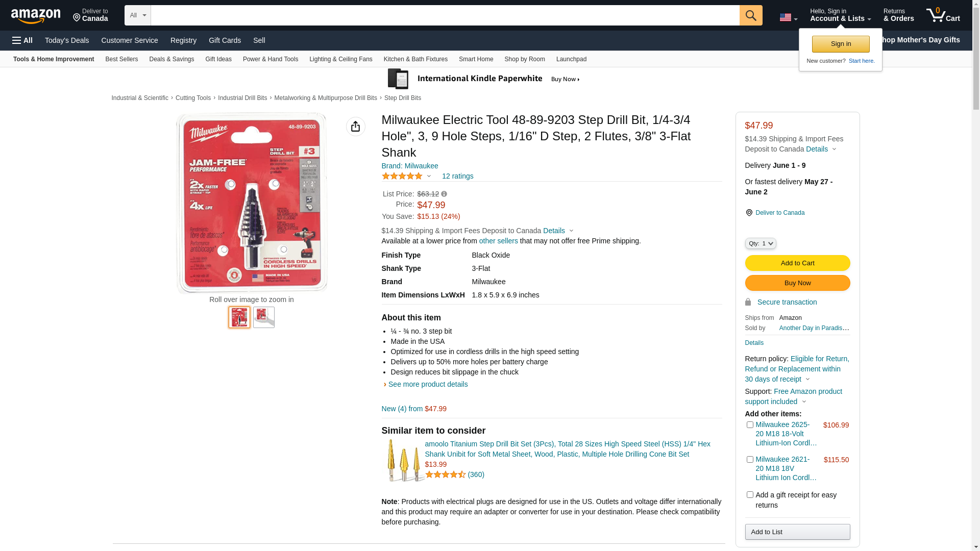Viewport: 980px width, 551px height.
Task: Click the list price info icon
Action: pos(444,194)
